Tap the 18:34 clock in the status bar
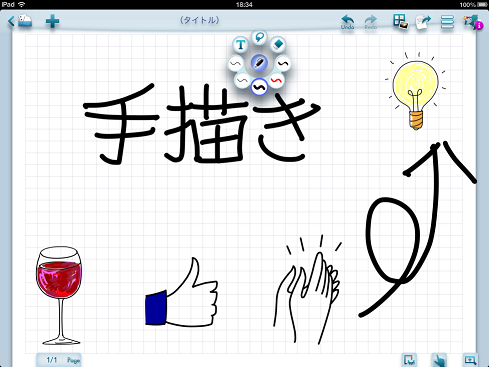 pyautogui.click(x=244, y=4)
